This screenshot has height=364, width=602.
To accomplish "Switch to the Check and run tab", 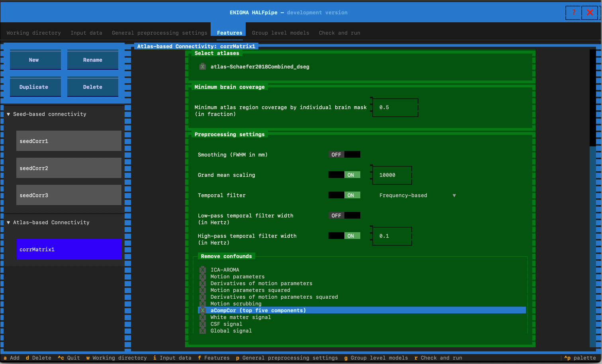I will pos(340,33).
